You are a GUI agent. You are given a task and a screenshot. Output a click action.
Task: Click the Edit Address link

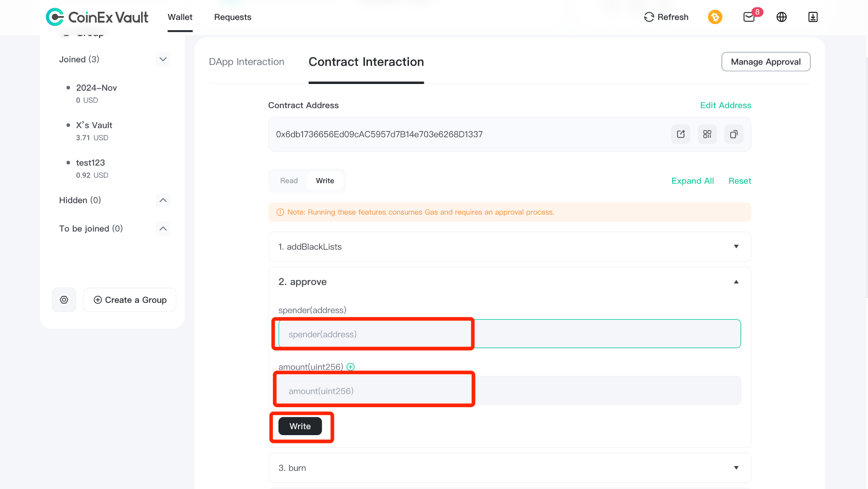[x=726, y=105]
